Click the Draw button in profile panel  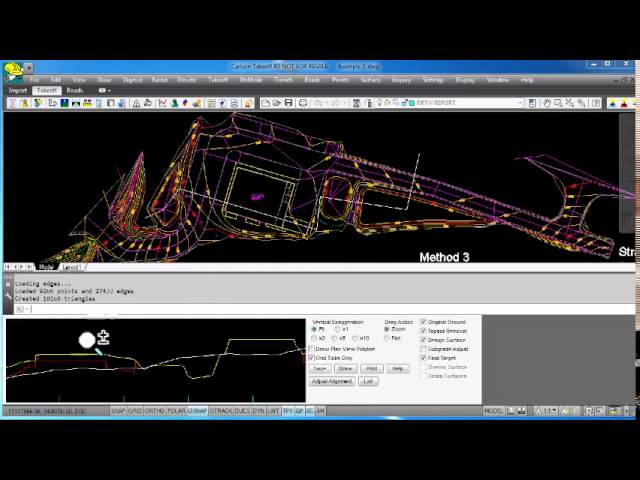346,369
